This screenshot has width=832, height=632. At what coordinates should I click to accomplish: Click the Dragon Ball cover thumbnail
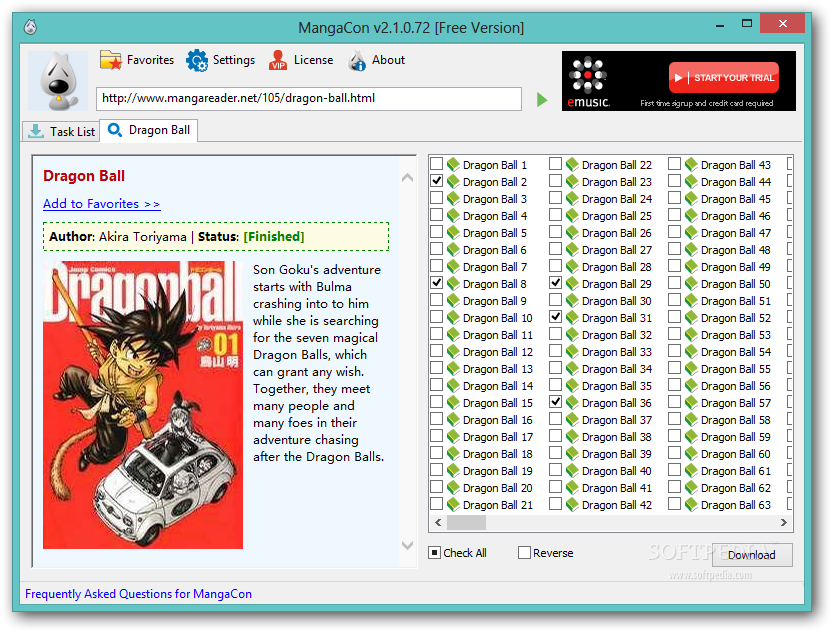[x=143, y=404]
